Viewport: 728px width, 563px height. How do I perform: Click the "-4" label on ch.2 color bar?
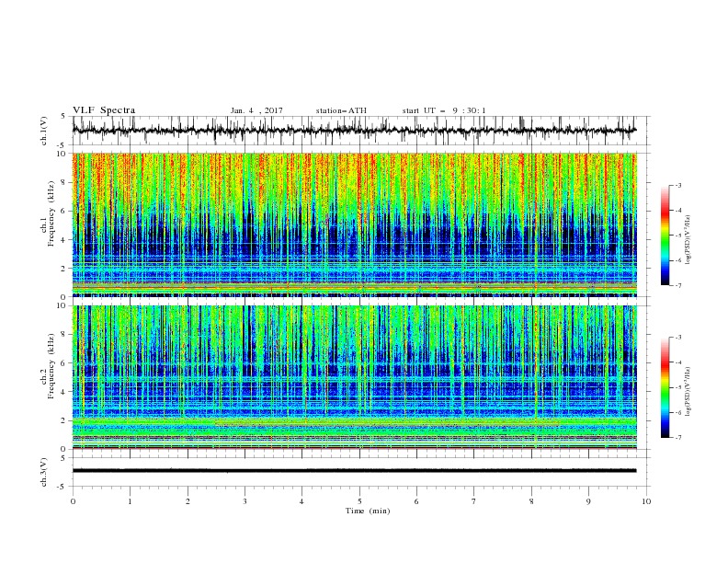click(x=678, y=362)
